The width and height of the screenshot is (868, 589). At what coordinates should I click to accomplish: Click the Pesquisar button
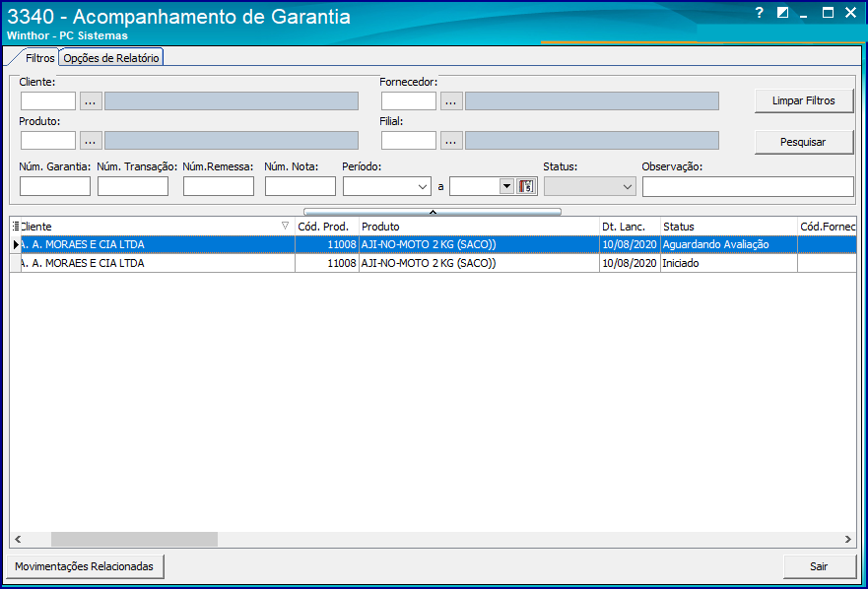pyautogui.click(x=804, y=142)
